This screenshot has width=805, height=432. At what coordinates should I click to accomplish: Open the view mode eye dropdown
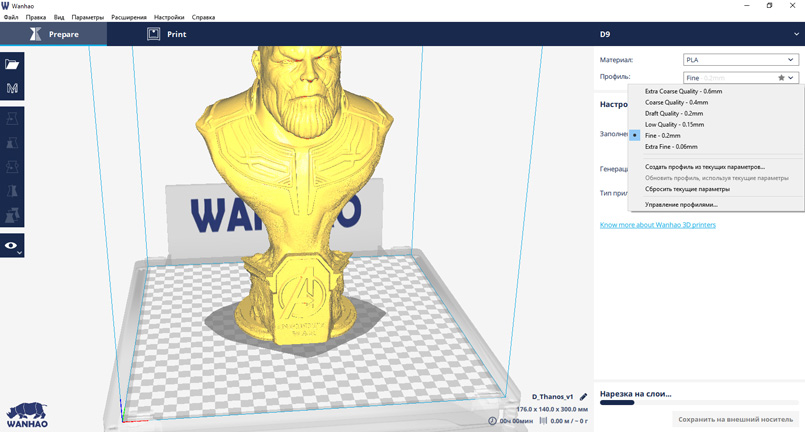[x=12, y=245]
